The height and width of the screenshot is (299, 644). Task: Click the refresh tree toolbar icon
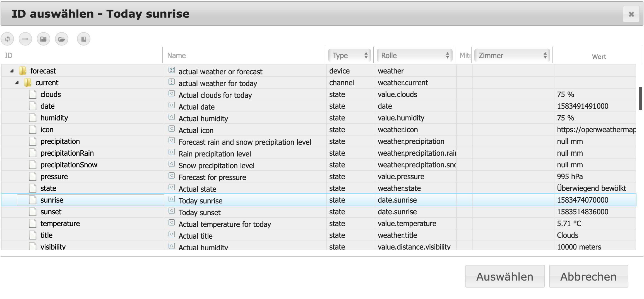8,39
